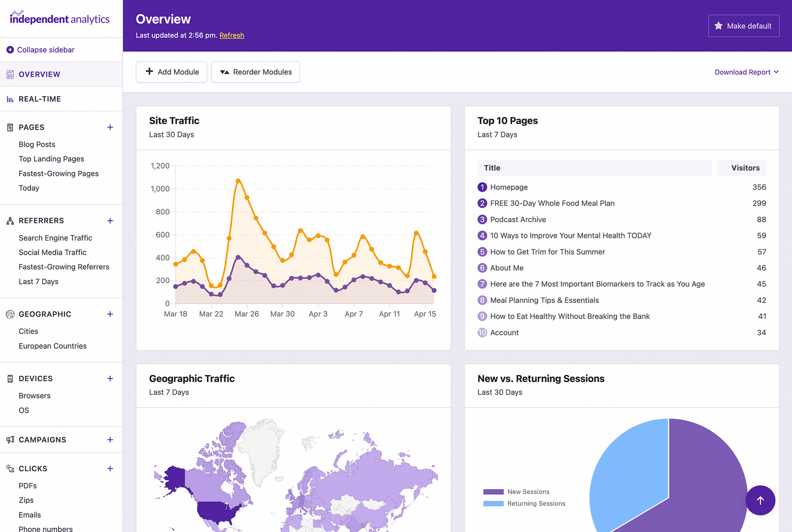Click the Devices tablet icon
792x532 pixels.
pyautogui.click(x=10, y=378)
